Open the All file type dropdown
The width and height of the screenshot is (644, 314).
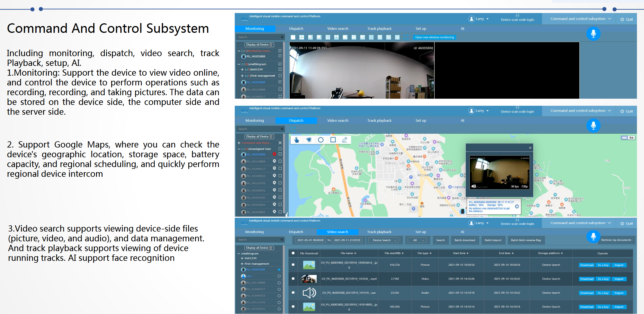click(417, 240)
